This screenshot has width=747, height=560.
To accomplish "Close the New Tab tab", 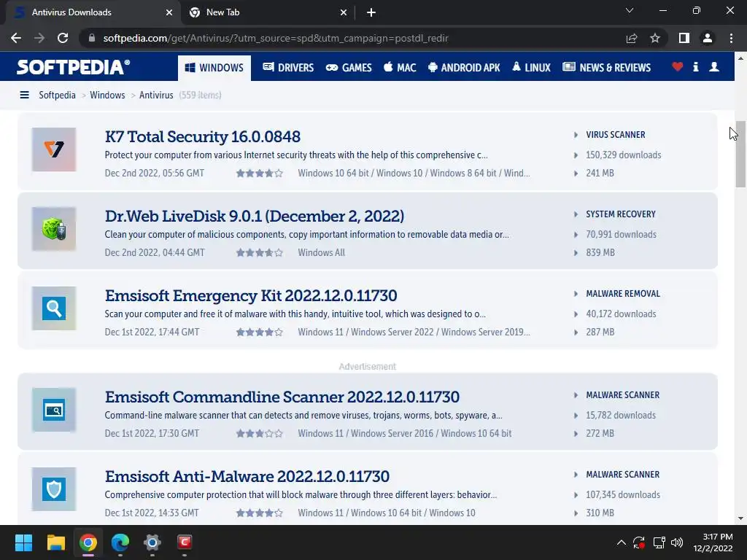I will pos(344,12).
